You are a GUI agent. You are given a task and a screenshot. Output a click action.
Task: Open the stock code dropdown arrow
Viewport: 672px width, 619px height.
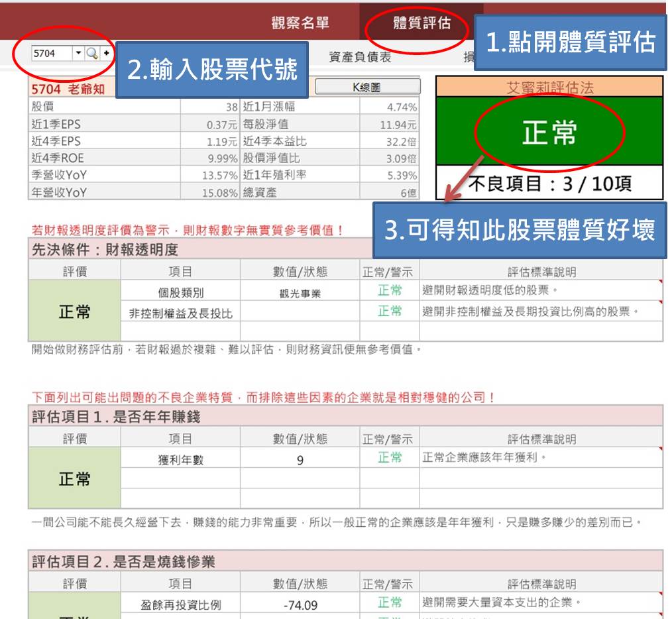tap(78, 53)
